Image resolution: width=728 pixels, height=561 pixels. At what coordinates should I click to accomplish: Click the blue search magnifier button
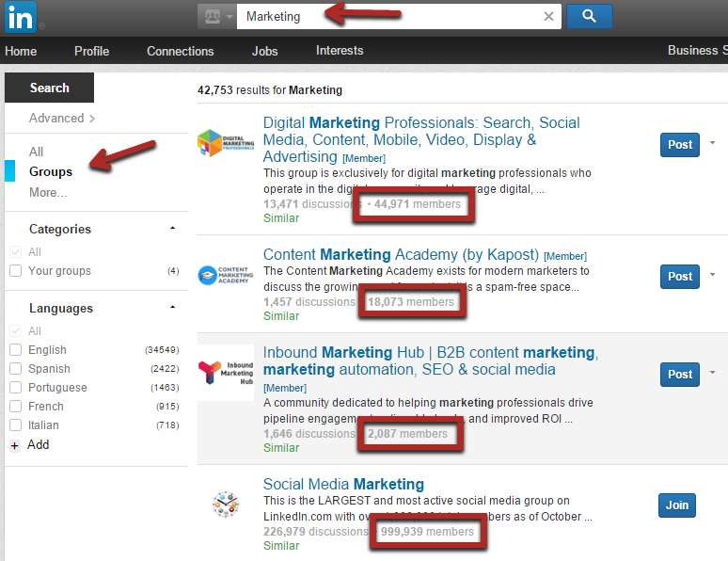coord(589,16)
